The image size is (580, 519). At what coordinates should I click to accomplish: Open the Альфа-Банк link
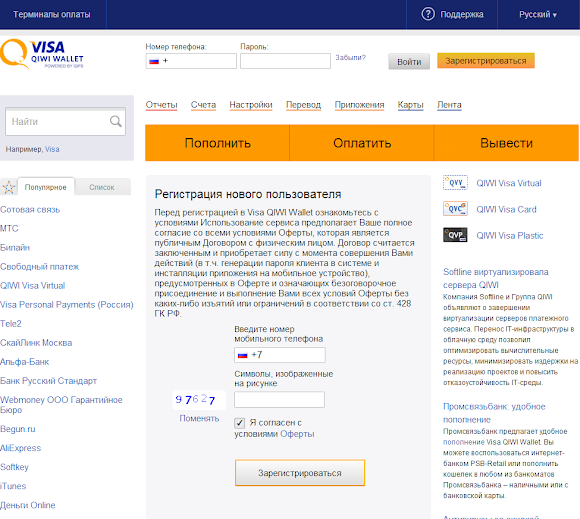(24, 362)
